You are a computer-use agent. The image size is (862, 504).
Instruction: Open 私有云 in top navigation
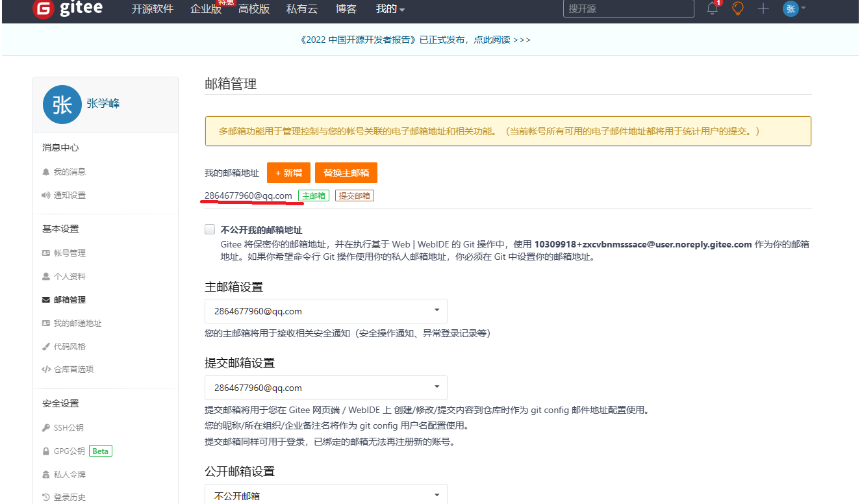point(302,9)
